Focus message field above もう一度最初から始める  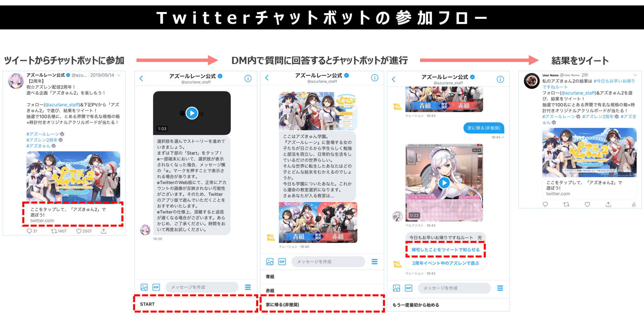coord(454,288)
